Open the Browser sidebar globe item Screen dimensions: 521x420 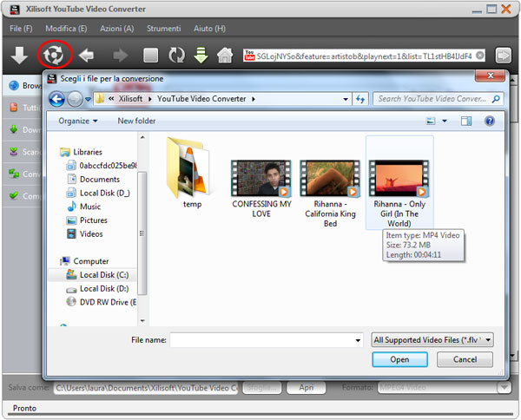(23, 86)
